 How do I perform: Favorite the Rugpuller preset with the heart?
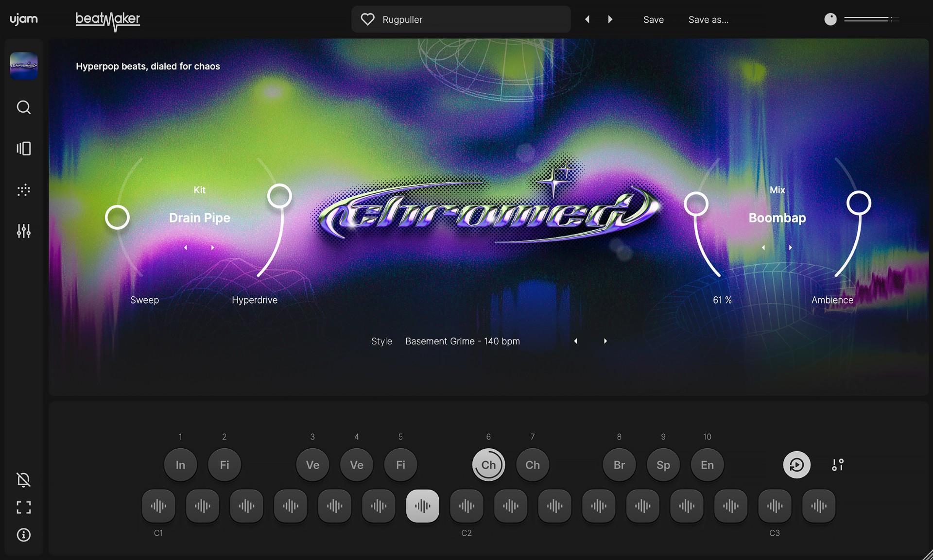point(367,19)
